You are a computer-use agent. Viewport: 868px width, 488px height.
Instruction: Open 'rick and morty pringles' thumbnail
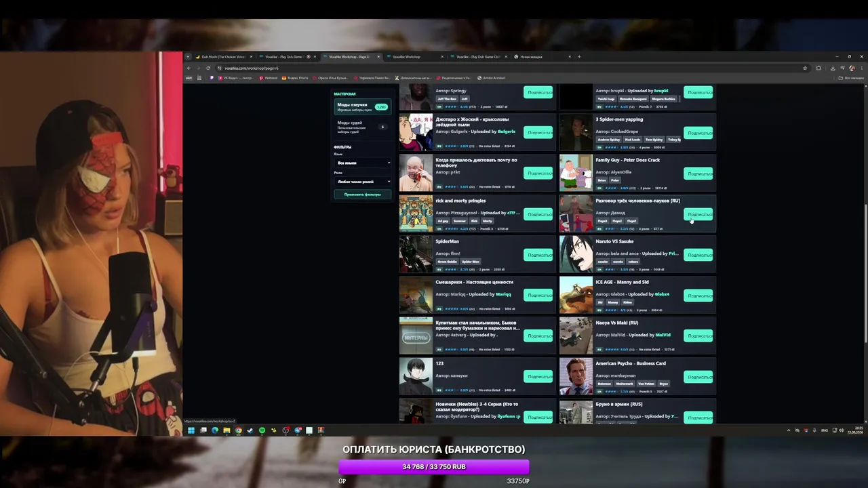tap(416, 214)
